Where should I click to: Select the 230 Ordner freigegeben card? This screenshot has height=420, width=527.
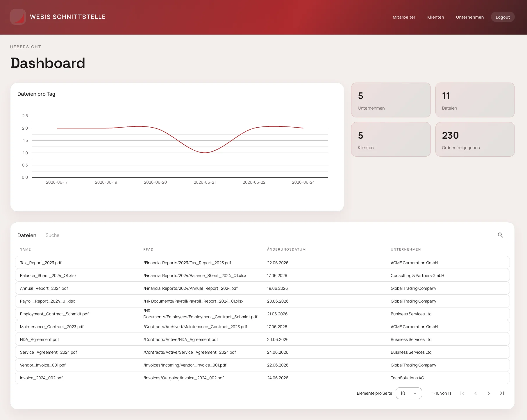coord(475,140)
